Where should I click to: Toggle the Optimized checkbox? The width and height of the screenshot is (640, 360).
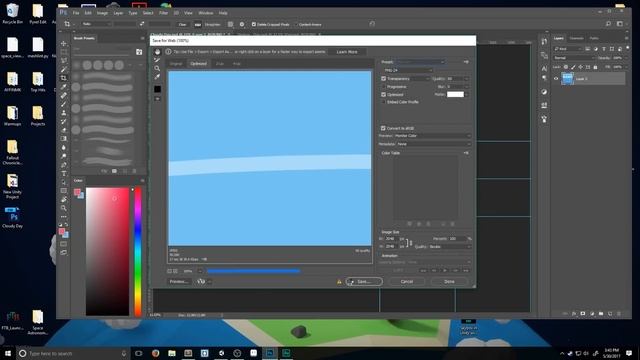tap(383, 94)
